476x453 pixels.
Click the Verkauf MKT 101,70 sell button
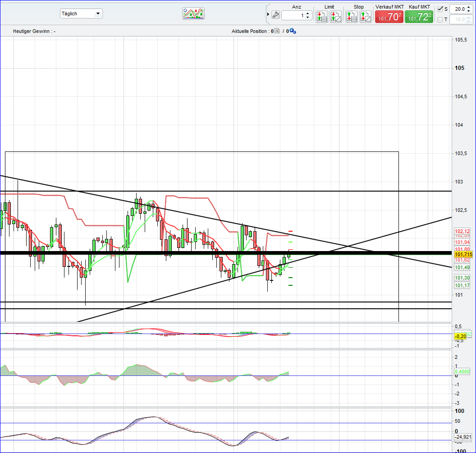point(389,16)
